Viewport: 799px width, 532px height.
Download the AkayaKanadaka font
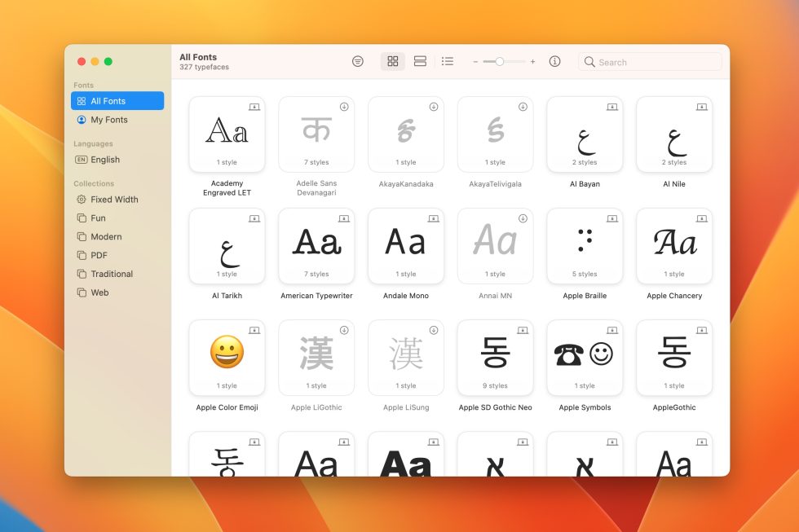[434, 107]
